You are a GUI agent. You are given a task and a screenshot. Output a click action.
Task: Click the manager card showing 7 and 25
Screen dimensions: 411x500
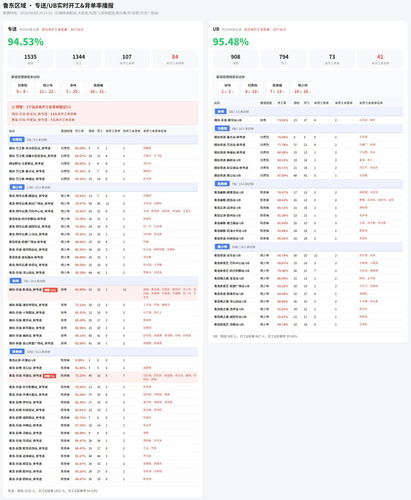coord(73,88)
